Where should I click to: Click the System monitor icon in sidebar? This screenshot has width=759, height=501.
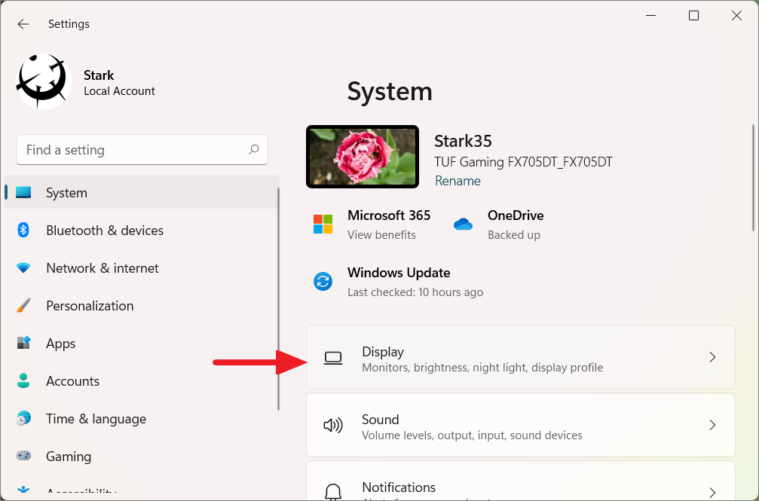click(23, 193)
